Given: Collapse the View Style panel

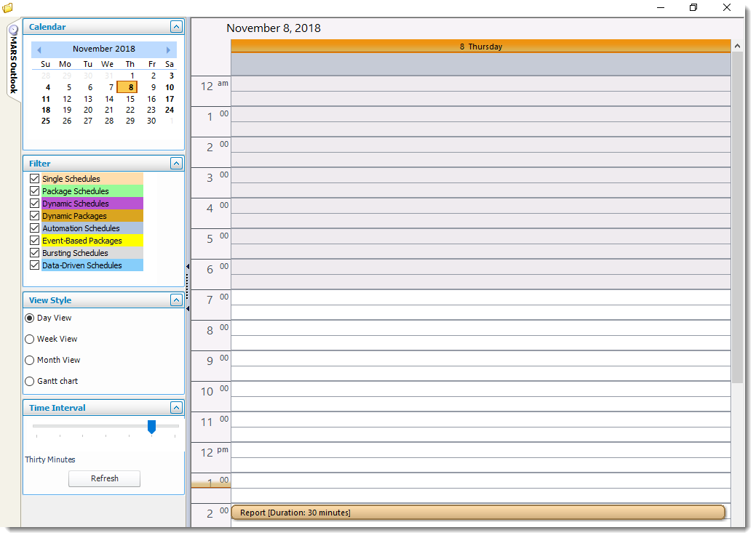Looking at the screenshot, I should pyautogui.click(x=177, y=300).
